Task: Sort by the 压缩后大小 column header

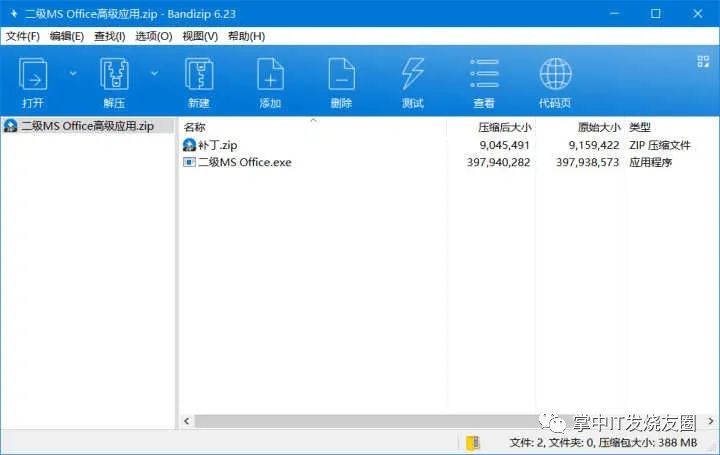Action: [x=505, y=127]
